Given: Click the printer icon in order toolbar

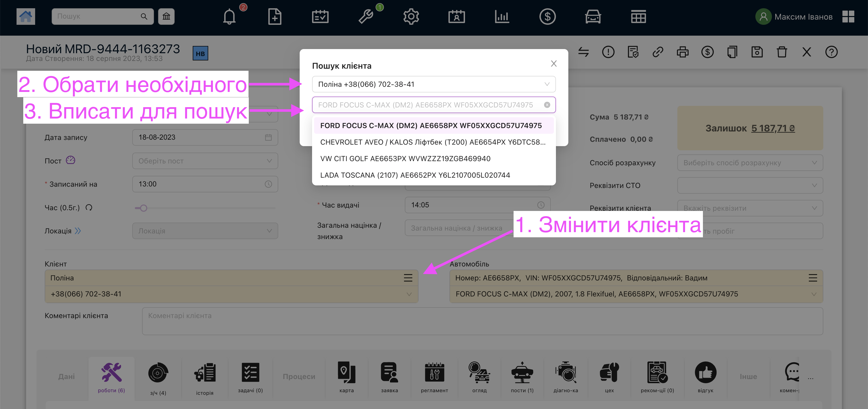Looking at the screenshot, I should click(x=682, y=52).
